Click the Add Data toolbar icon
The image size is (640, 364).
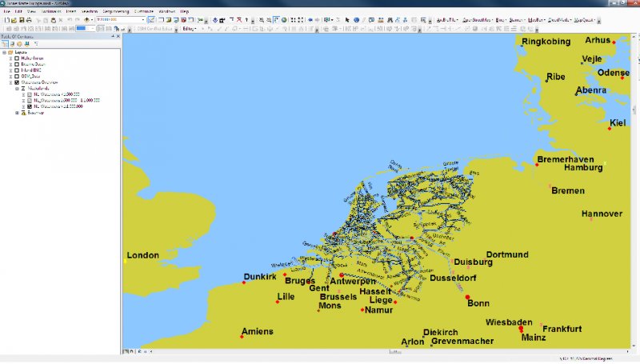tap(86, 19)
